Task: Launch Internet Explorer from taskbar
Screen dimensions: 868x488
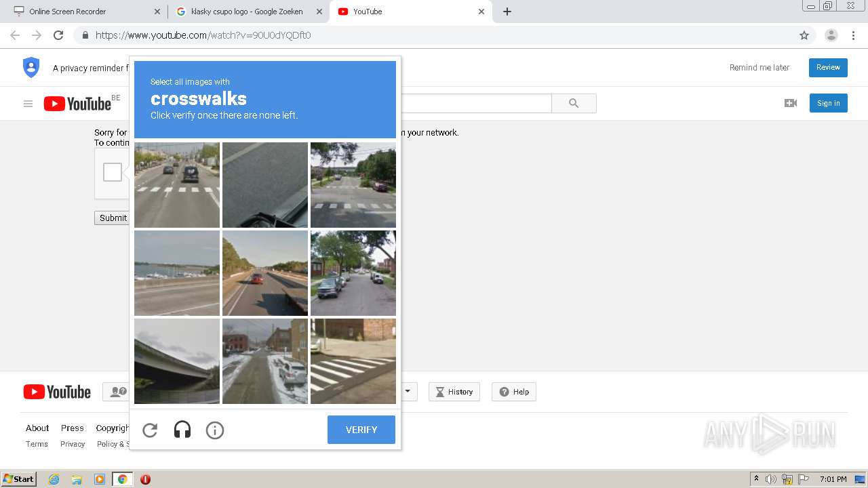Action: pyautogui.click(x=54, y=479)
